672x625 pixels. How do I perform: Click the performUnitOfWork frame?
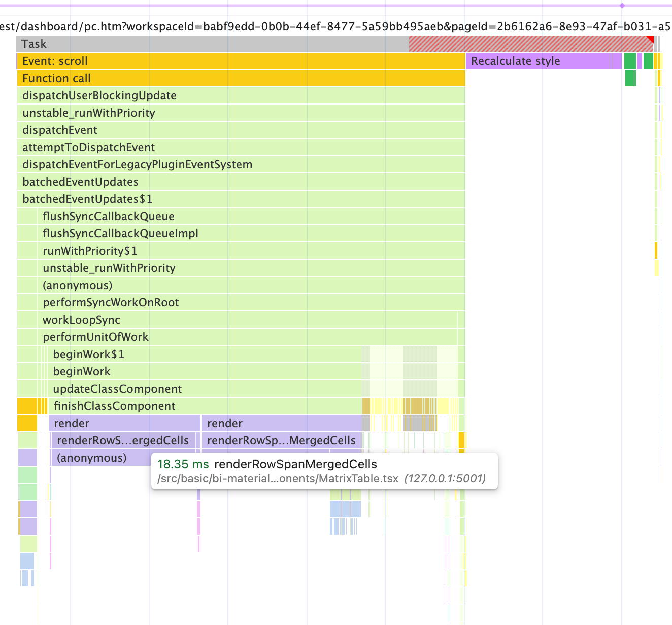click(x=248, y=337)
